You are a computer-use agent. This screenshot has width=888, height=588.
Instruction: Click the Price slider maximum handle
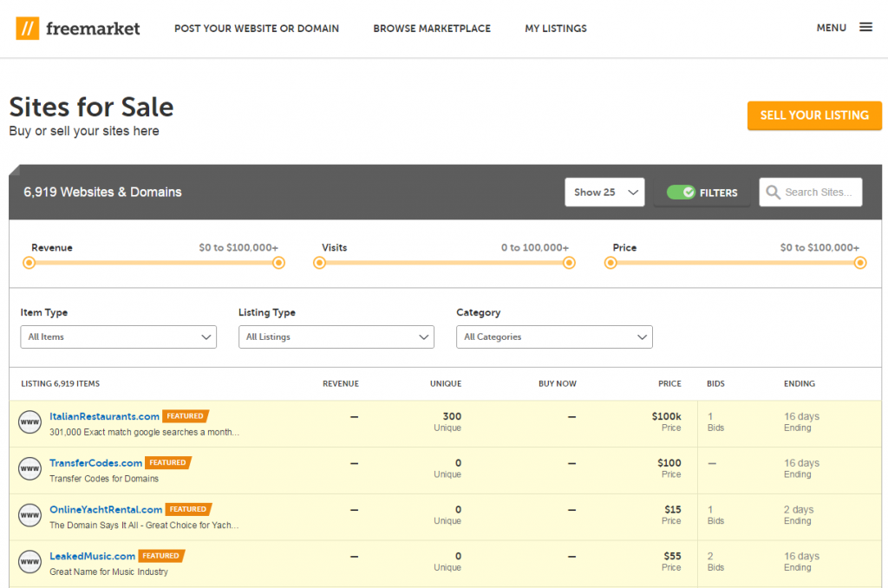coord(860,263)
